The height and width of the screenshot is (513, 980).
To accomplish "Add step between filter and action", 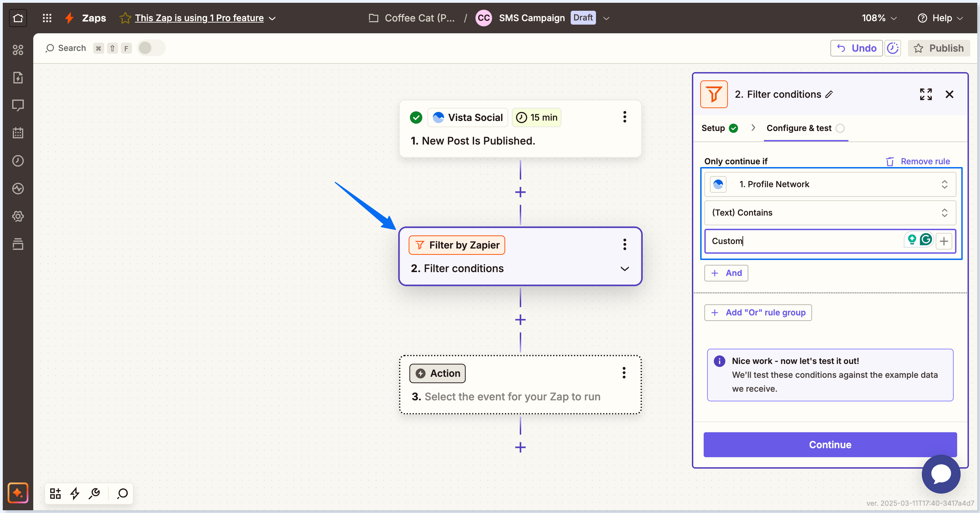I will click(x=520, y=320).
